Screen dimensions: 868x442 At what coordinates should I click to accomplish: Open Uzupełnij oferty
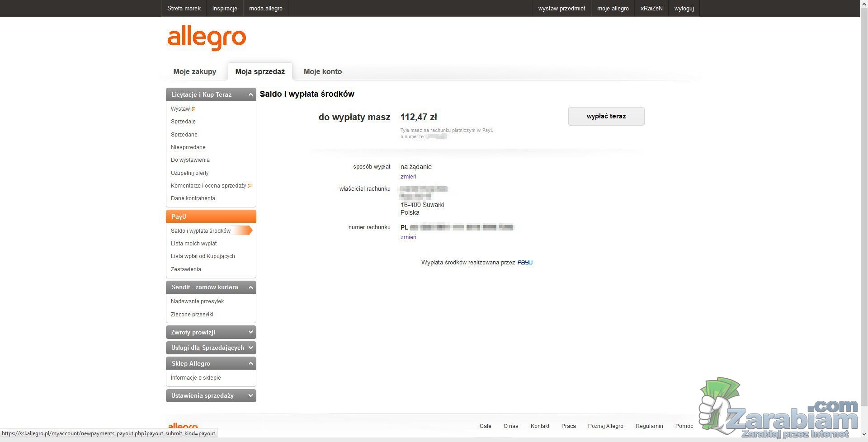pyautogui.click(x=190, y=173)
